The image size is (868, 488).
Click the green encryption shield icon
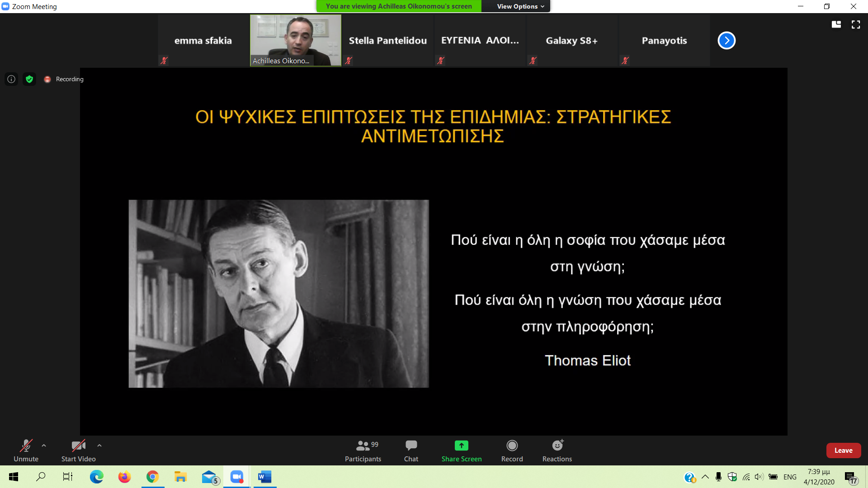click(29, 79)
